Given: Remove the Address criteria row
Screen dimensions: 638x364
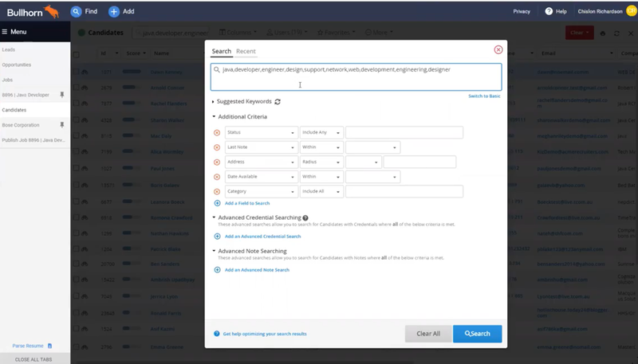Looking at the screenshot, I should pos(217,162).
